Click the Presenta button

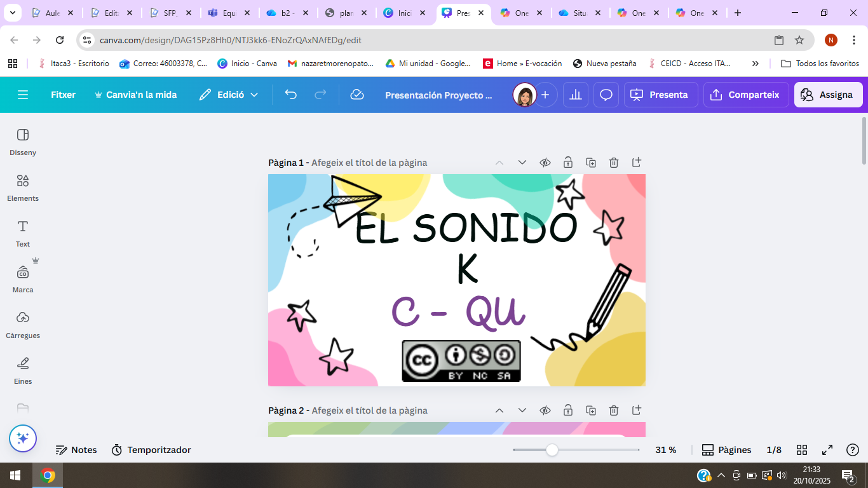point(661,95)
